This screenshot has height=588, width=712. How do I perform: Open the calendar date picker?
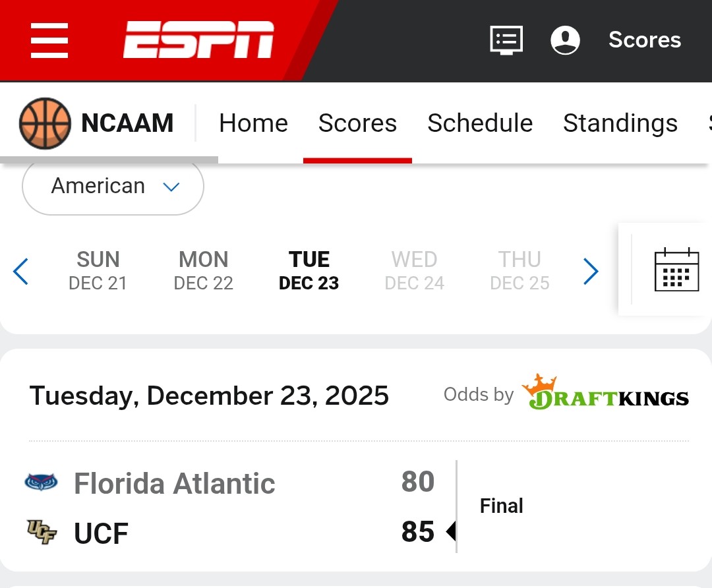click(676, 269)
